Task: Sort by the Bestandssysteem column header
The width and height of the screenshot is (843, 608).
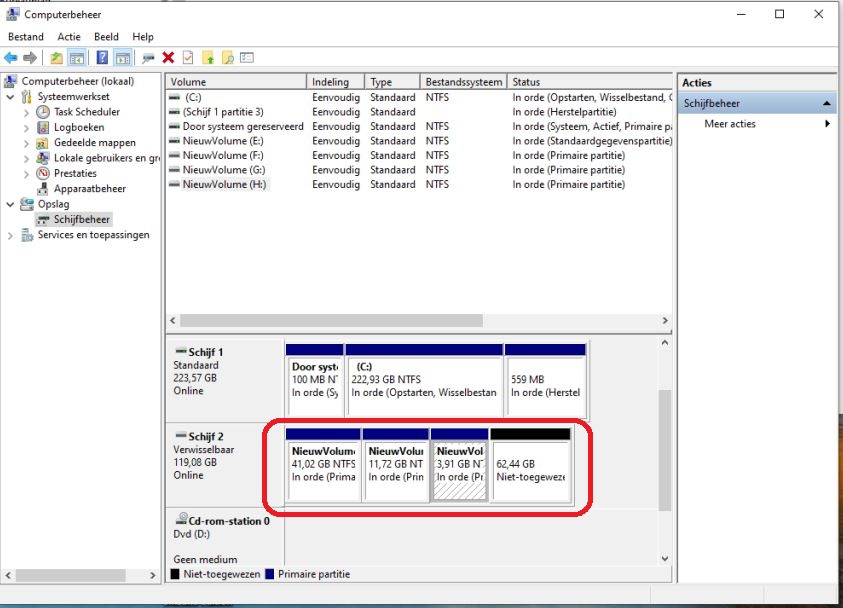Action: pyautogui.click(x=463, y=82)
